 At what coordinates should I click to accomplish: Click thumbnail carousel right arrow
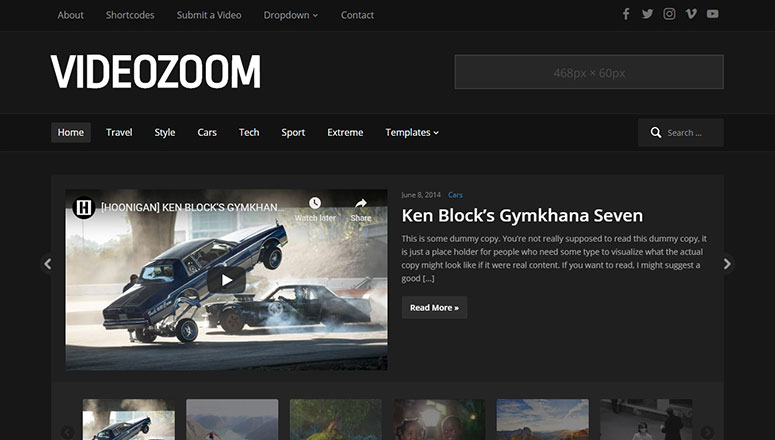tap(707, 433)
